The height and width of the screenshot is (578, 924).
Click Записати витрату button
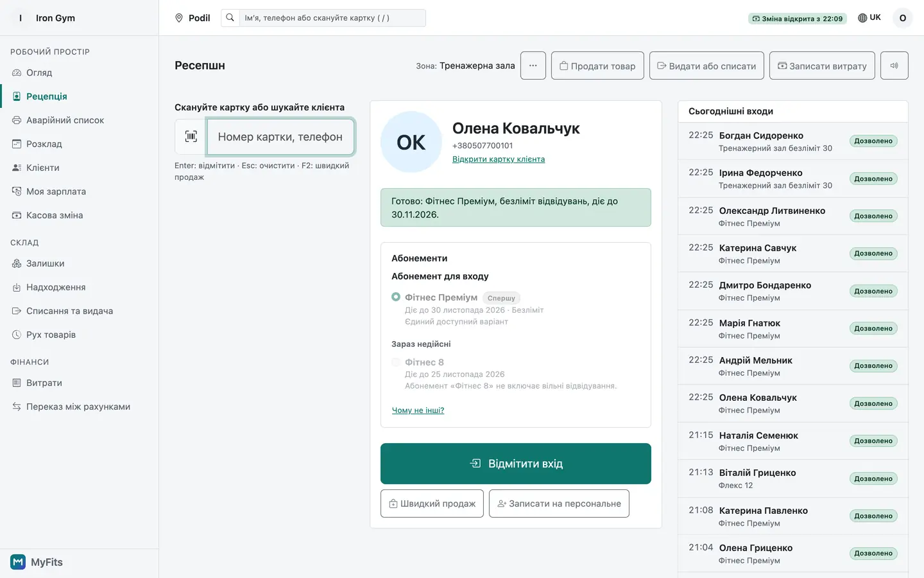[822, 66]
